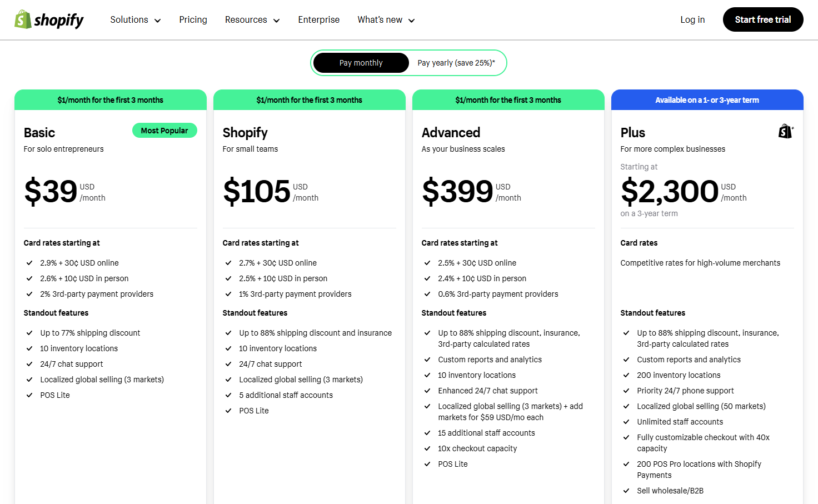Select the Basic plan heading
Screen dimensions: 818x504
point(39,133)
